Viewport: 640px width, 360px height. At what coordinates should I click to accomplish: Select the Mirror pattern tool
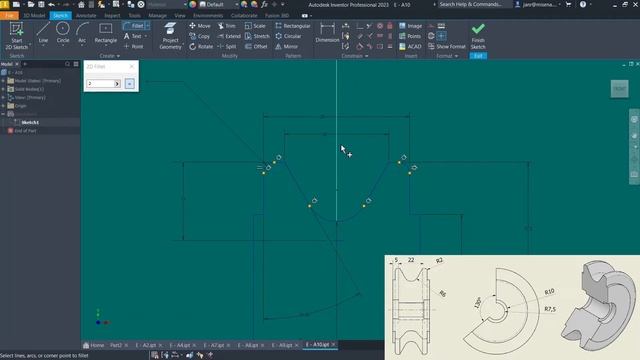tap(287, 47)
